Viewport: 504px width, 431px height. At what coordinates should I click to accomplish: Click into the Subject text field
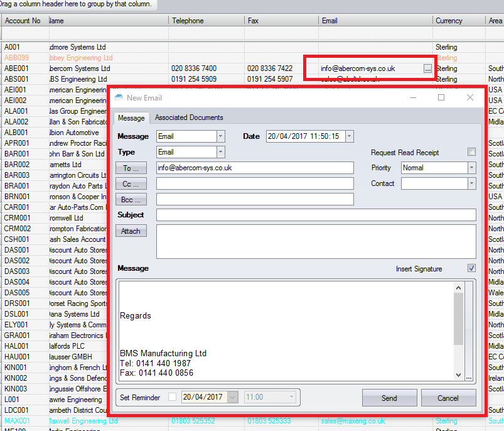coord(316,215)
